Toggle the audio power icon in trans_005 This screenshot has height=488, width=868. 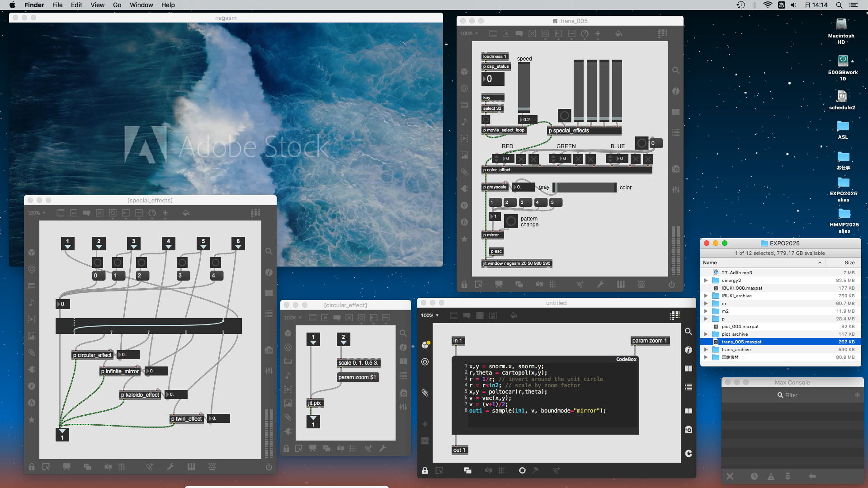coord(672,284)
